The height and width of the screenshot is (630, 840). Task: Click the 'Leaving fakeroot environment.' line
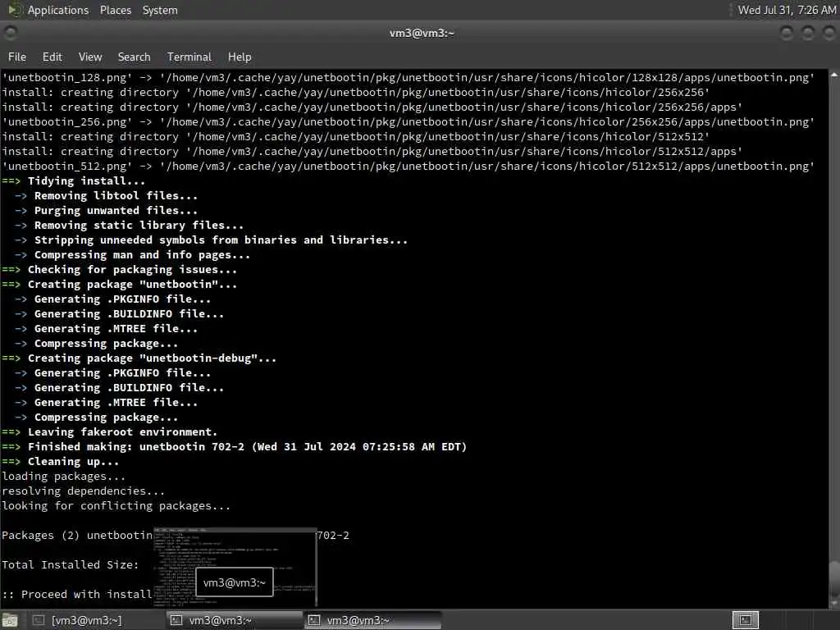[110, 432]
